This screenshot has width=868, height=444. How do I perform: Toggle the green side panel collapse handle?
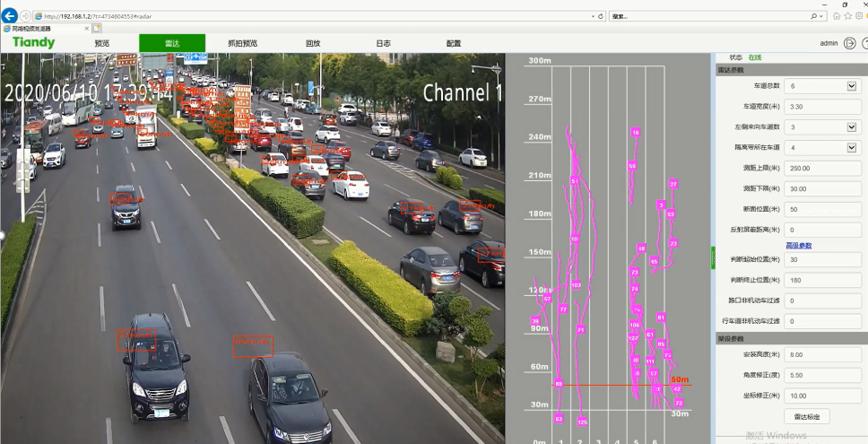coord(714,257)
